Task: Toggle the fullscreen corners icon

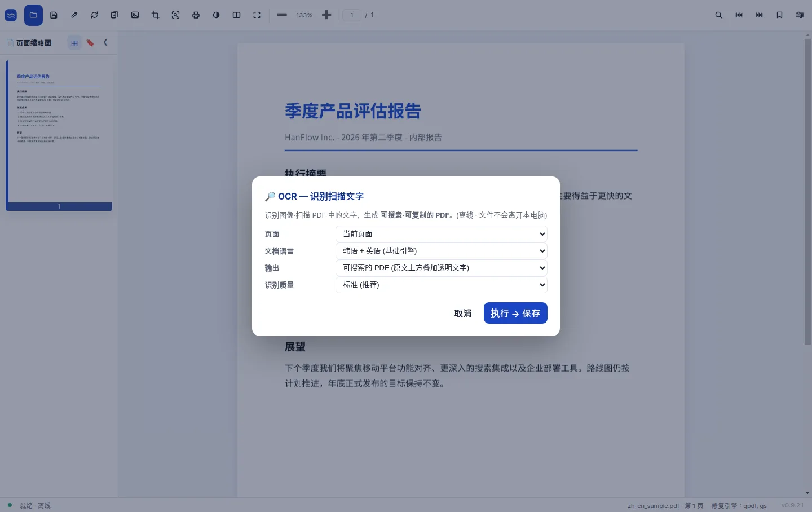Action: [x=257, y=15]
